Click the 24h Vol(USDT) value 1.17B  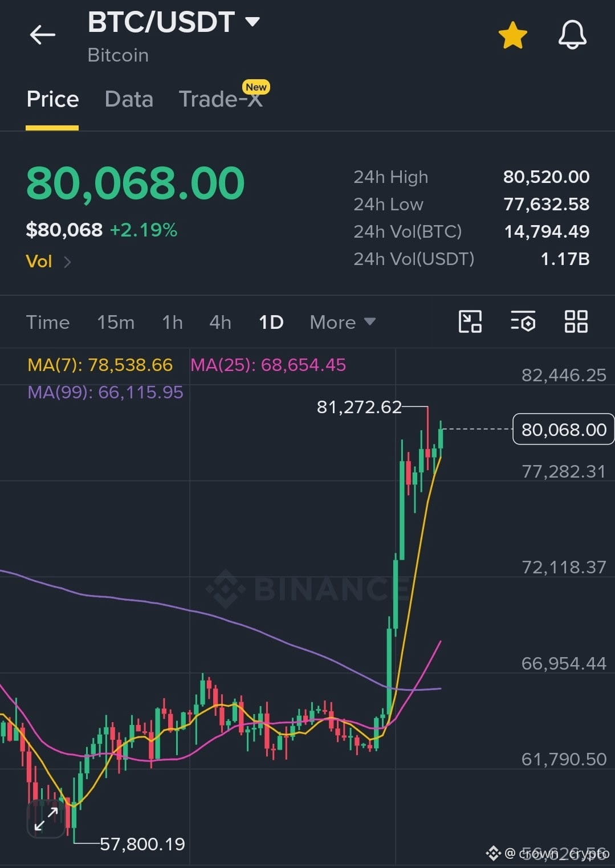pyautogui.click(x=565, y=259)
